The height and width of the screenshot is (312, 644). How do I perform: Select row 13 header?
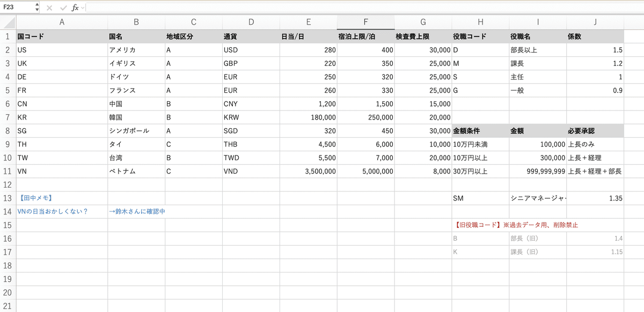(x=8, y=198)
